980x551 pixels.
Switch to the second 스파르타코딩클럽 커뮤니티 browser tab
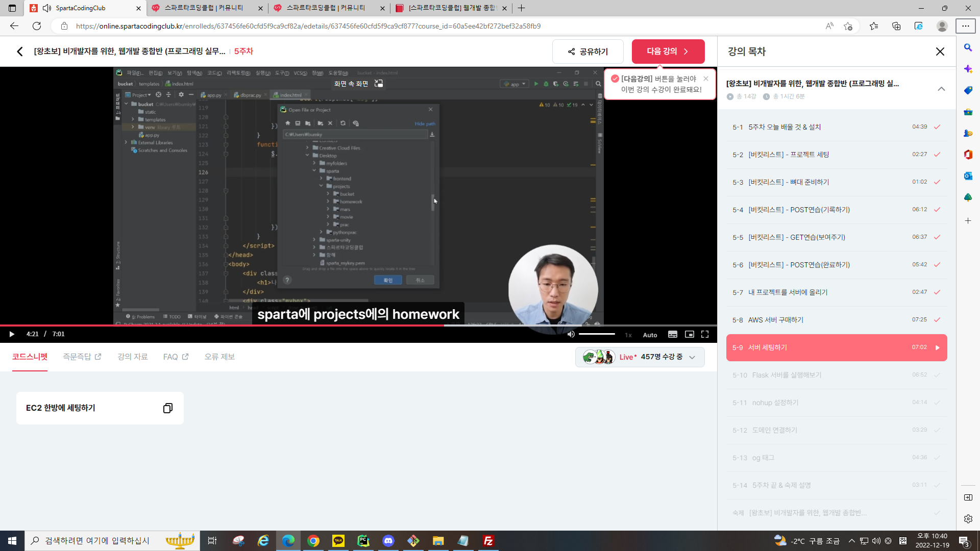(x=329, y=8)
